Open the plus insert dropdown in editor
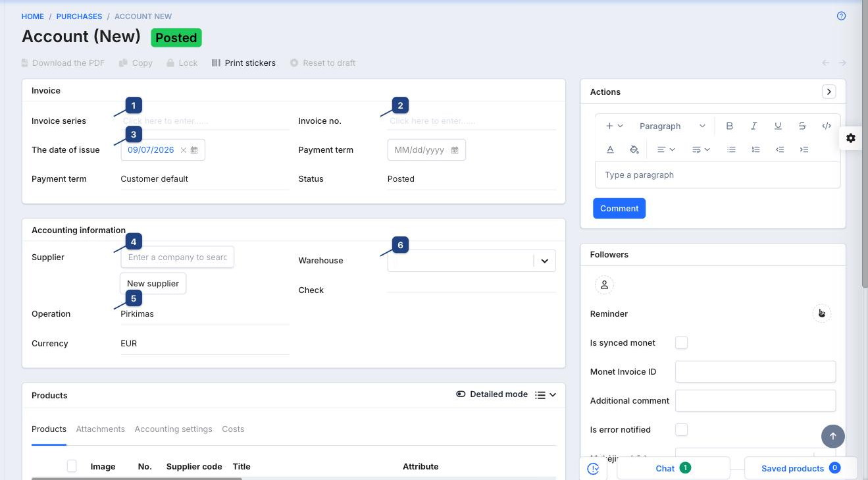This screenshot has height=480, width=868. click(614, 126)
